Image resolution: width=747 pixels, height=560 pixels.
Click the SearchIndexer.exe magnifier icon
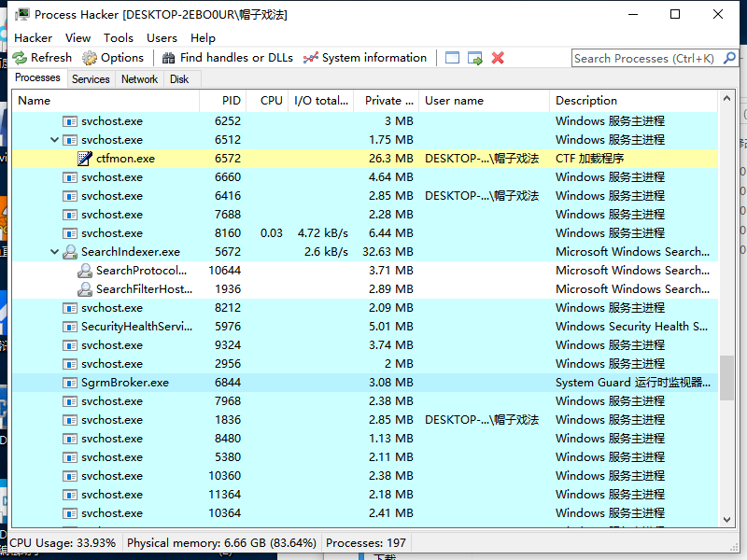pyautogui.click(x=70, y=252)
